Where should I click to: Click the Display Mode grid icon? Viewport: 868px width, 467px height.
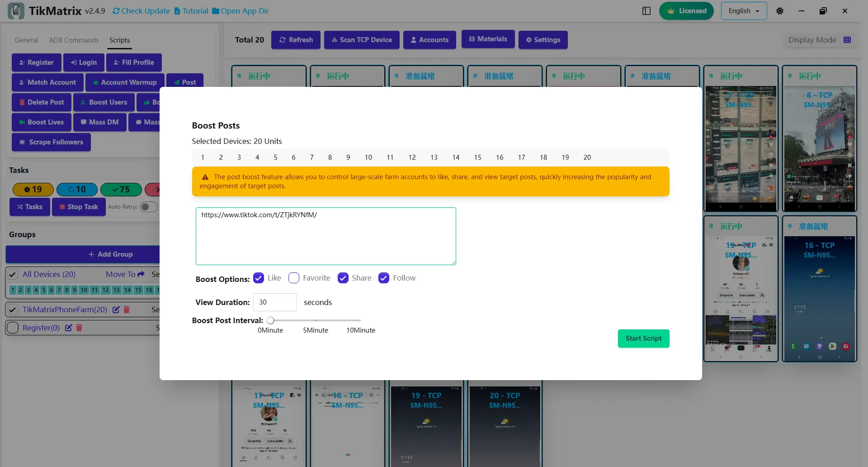pyautogui.click(x=847, y=40)
